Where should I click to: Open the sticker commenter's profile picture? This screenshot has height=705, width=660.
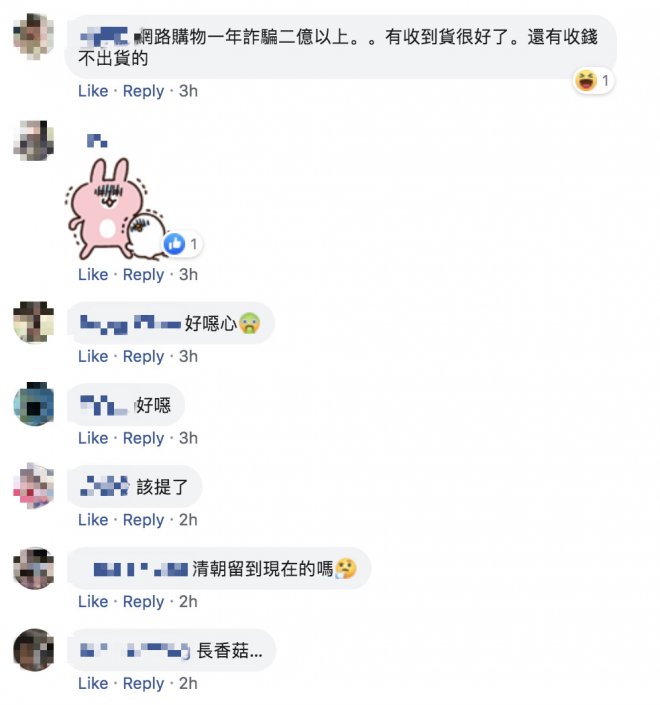pos(34,141)
